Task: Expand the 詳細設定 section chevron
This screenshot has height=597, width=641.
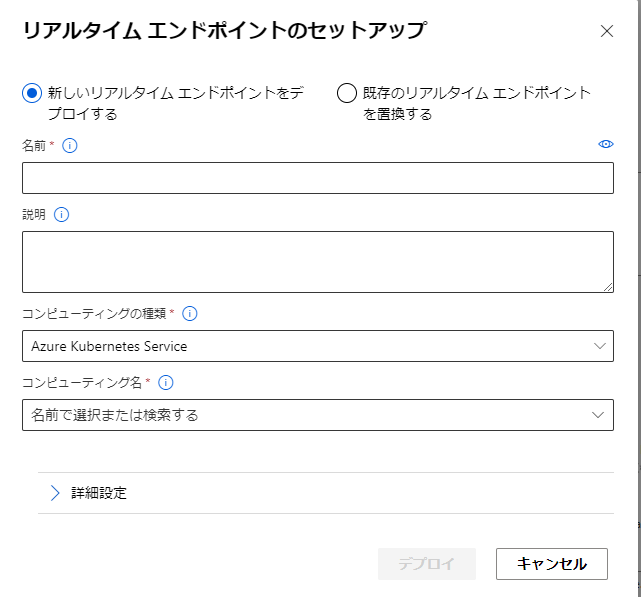Action: (55, 493)
